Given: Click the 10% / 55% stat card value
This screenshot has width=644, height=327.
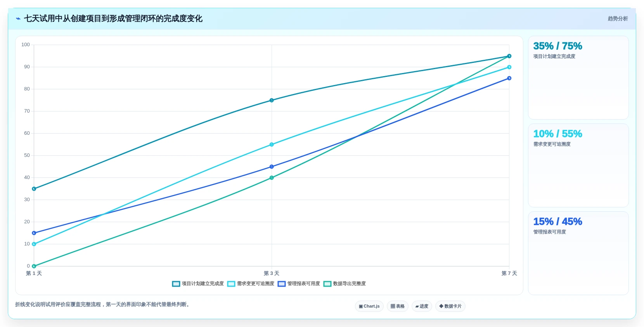Looking at the screenshot, I should [557, 134].
